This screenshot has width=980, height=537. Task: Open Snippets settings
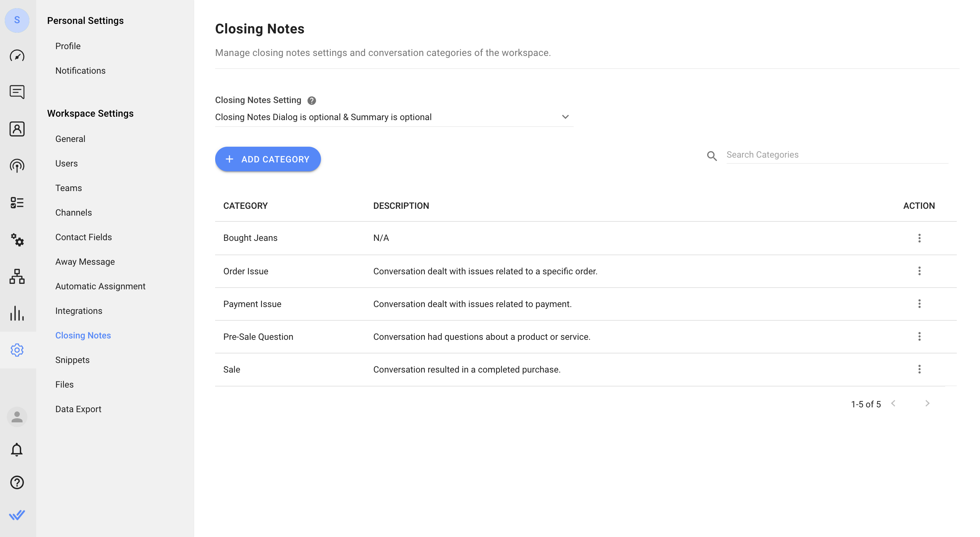(x=72, y=360)
